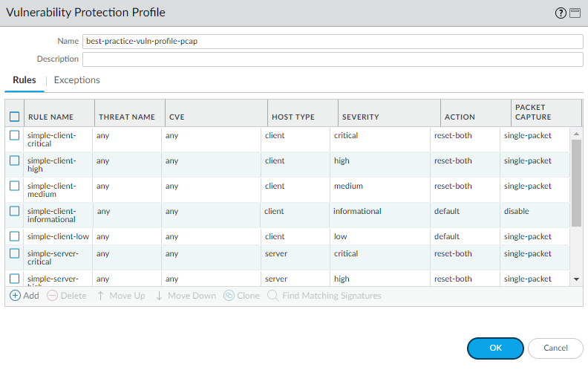Sort by the Severity column header

361,117
